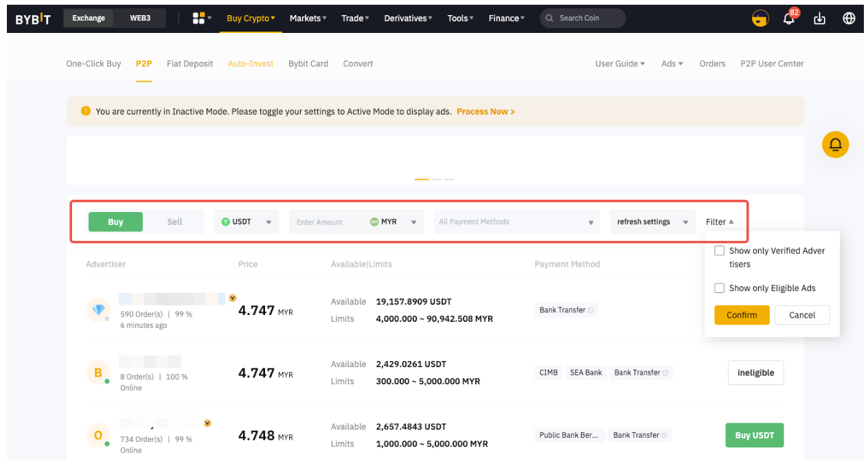Click the Bybit logo
Screen dimensions: 868x468
33,19
